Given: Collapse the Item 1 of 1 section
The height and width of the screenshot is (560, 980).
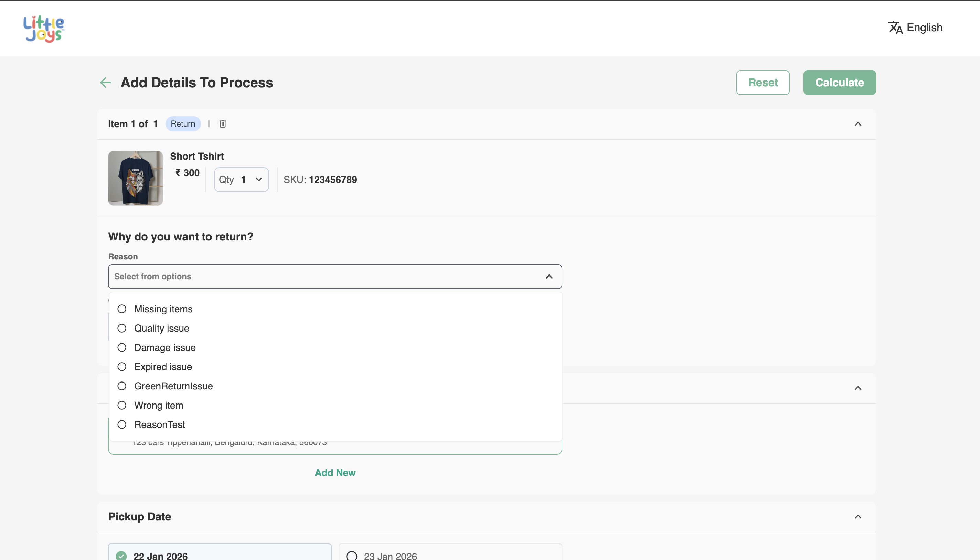Looking at the screenshot, I should pyautogui.click(x=857, y=124).
